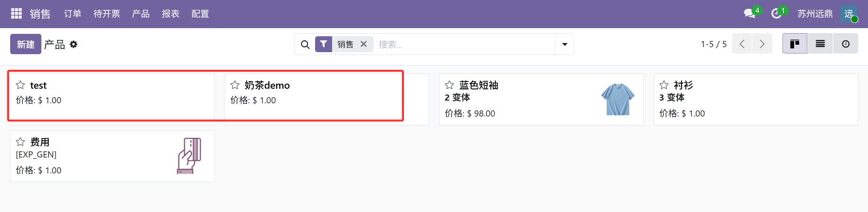Click the 苏州远鼎 company name
868x212 pixels.
tap(815, 14)
